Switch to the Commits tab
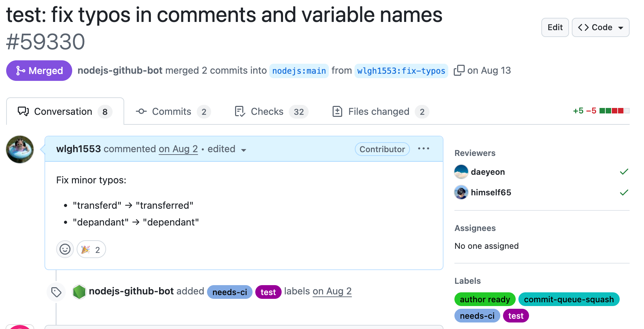Viewport: 644px width, 329px height. click(x=173, y=112)
